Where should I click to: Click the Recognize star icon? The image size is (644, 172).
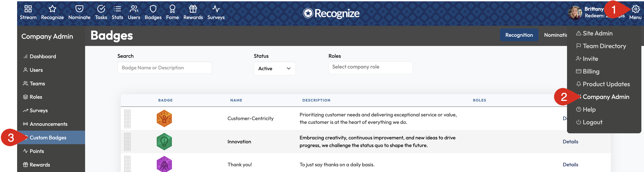(x=52, y=9)
